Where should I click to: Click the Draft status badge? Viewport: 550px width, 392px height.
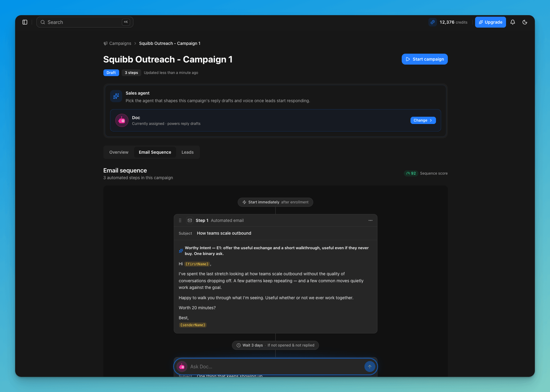[111, 73]
